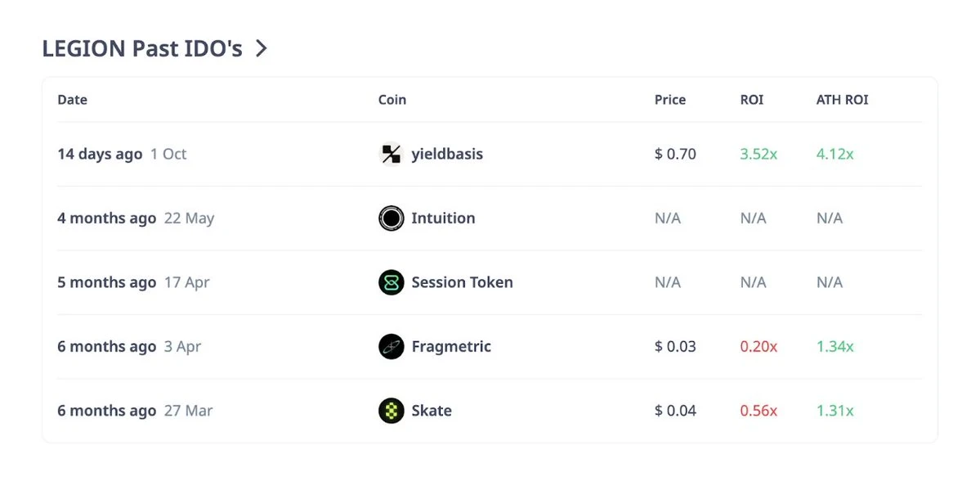Select the green 3.52x ROI value
The width and height of the screenshot is (980, 486).
(757, 154)
